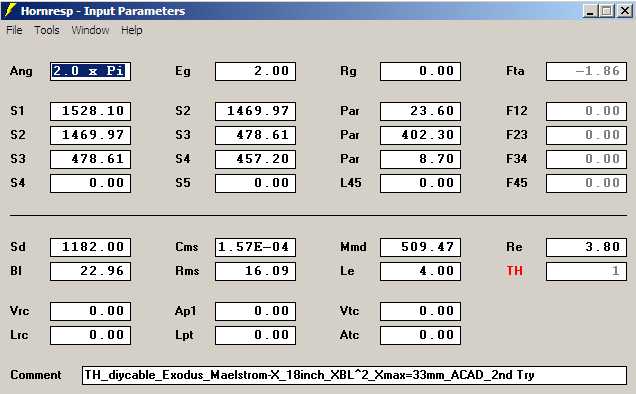Click the F23 field
636x394 pixels.
[x=586, y=135]
